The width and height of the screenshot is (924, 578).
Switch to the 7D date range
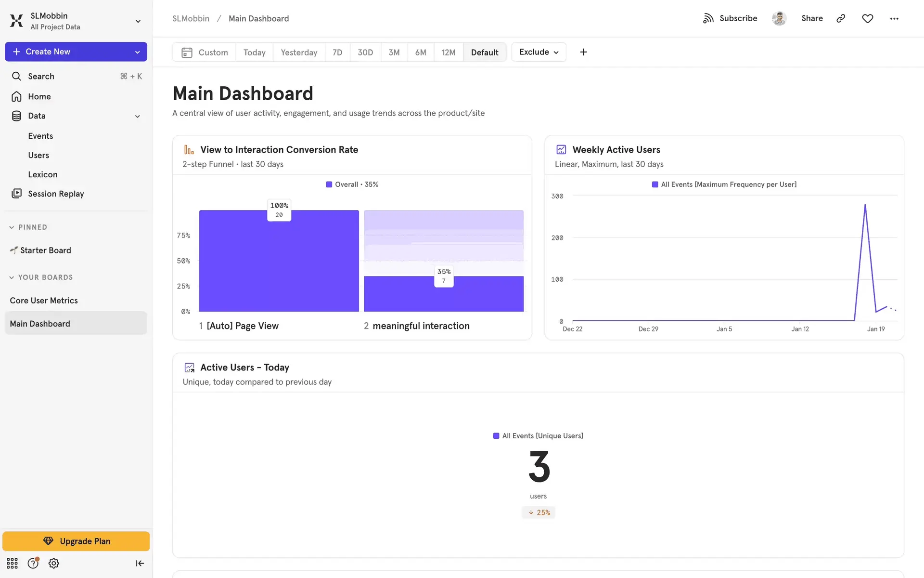pos(337,53)
